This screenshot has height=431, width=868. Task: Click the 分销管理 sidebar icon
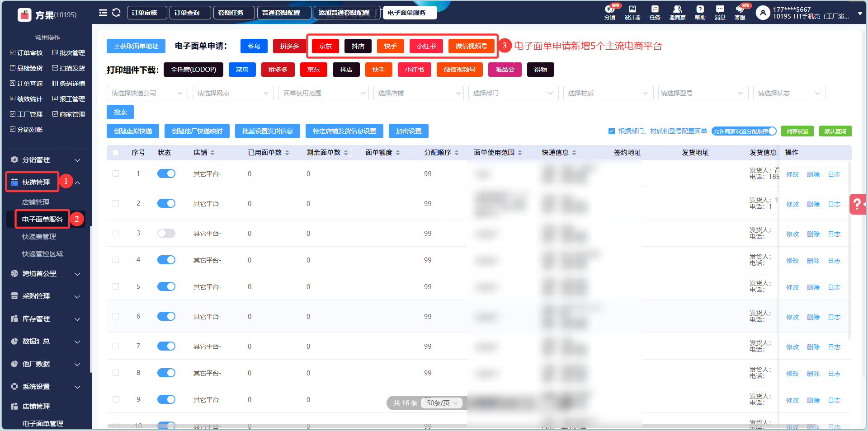click(x=14, y=160)
